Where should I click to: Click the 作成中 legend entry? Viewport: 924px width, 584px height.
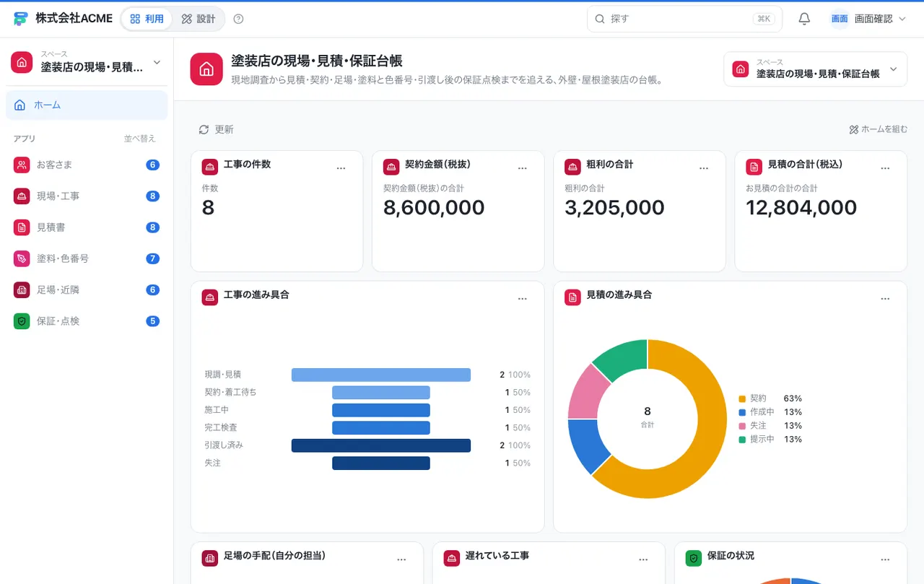click(x=770, y=412)
